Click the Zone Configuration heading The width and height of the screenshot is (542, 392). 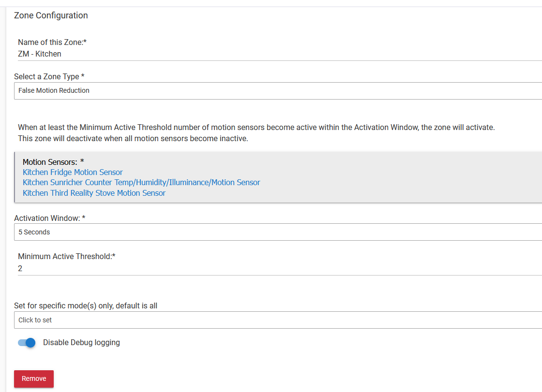[51, 15]
